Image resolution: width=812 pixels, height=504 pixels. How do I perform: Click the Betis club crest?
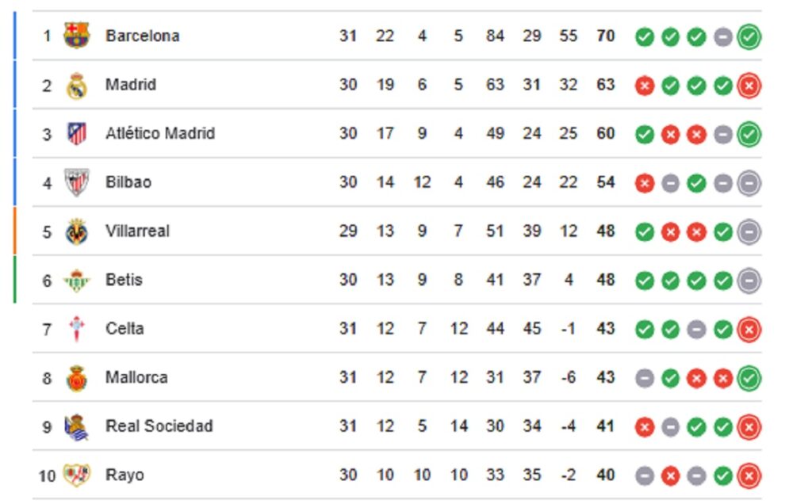[x=77, y=280]
